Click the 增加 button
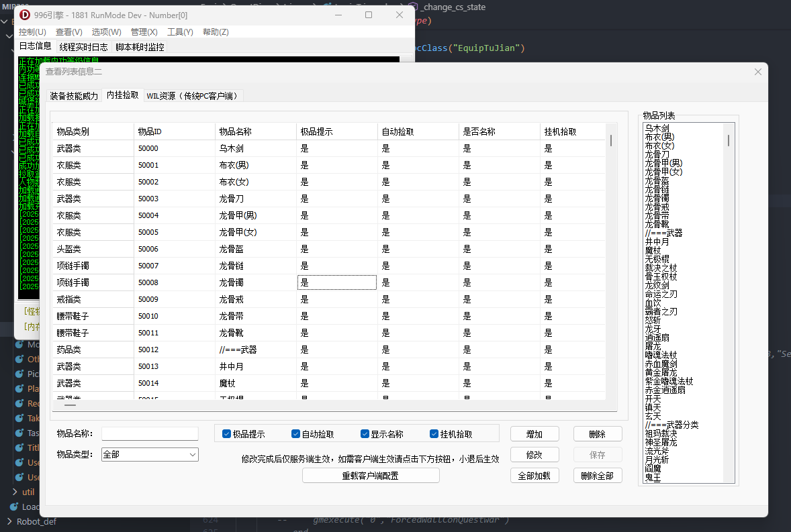 pos(534,434)
